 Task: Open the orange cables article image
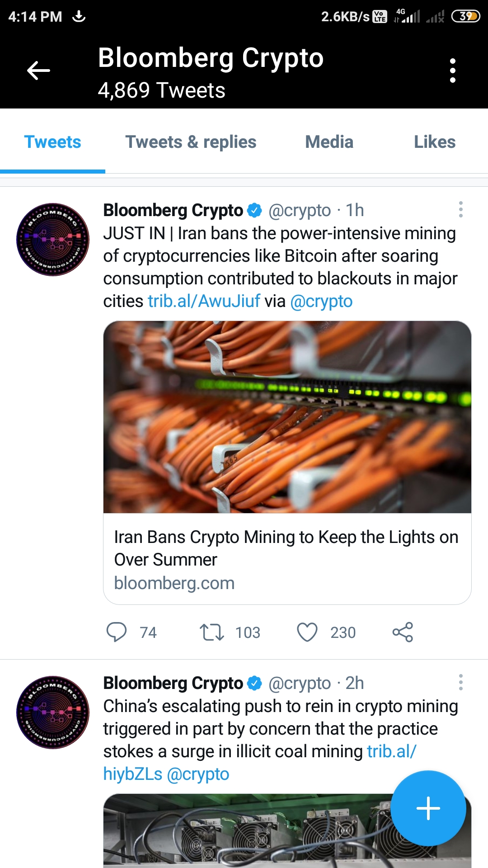(x=287, y=417)
